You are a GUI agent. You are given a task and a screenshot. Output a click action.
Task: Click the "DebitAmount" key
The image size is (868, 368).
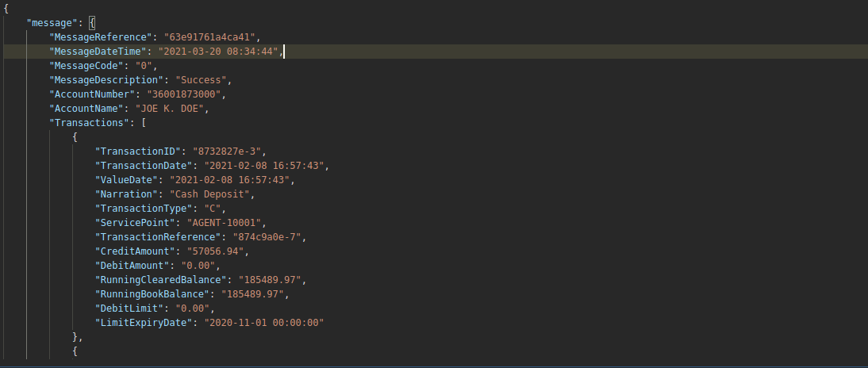(132, 266)
